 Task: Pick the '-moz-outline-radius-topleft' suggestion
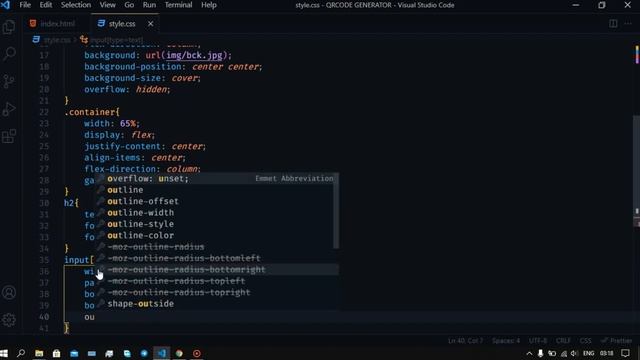click(216, 281)
